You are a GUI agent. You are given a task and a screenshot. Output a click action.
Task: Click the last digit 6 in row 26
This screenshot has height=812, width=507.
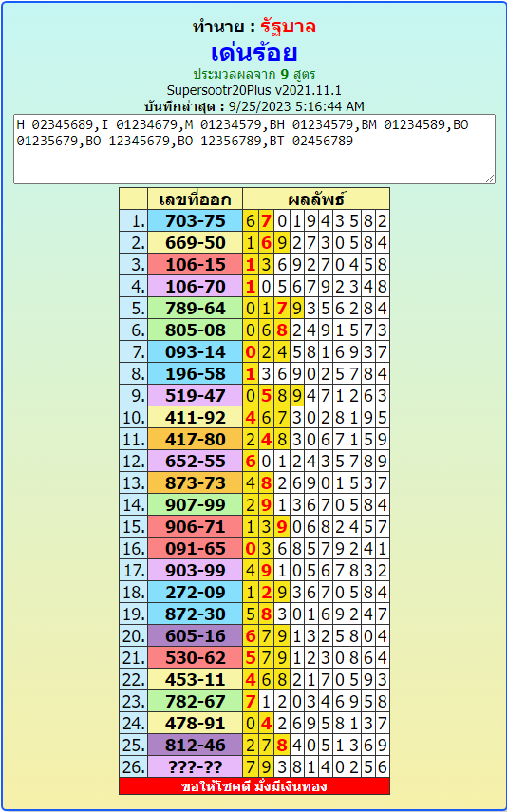click(383, 767)
